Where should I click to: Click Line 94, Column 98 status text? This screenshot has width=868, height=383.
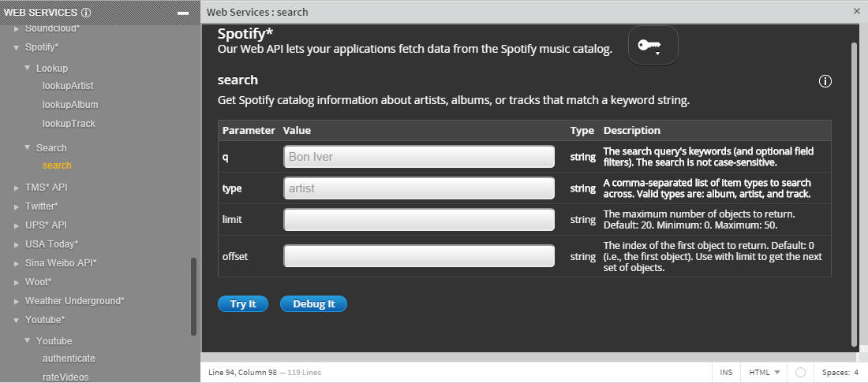(x=242, y=373)
